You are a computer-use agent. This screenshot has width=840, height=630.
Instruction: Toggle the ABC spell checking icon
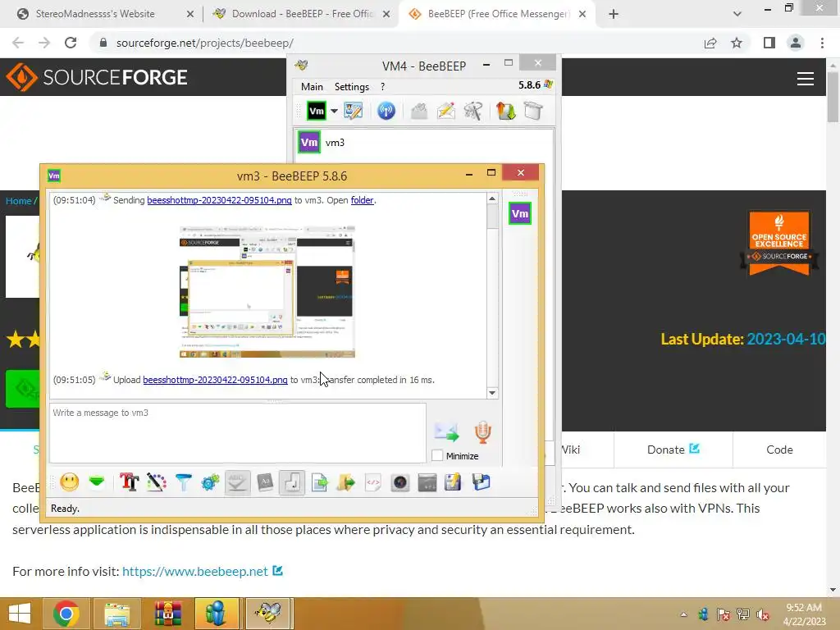click(x=237, y=482)
